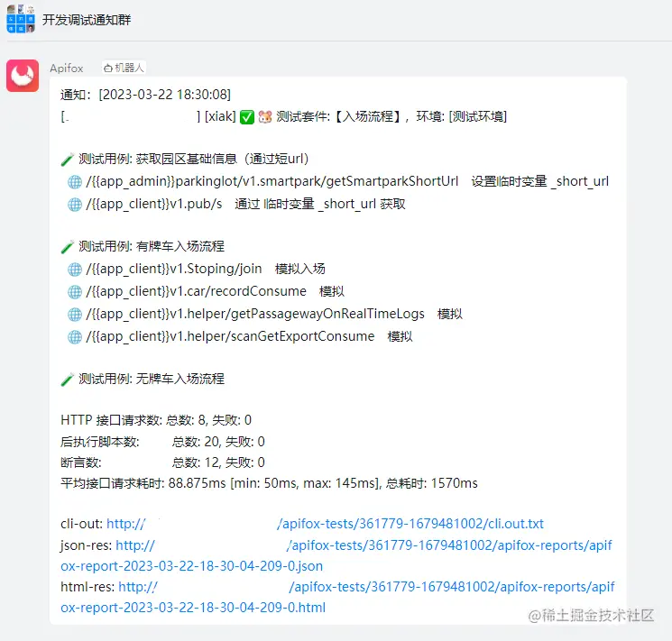Open the 开发调试通知群 group avatar
The width and height of the screenshot is (672, 641).
(x=21, y=19)
